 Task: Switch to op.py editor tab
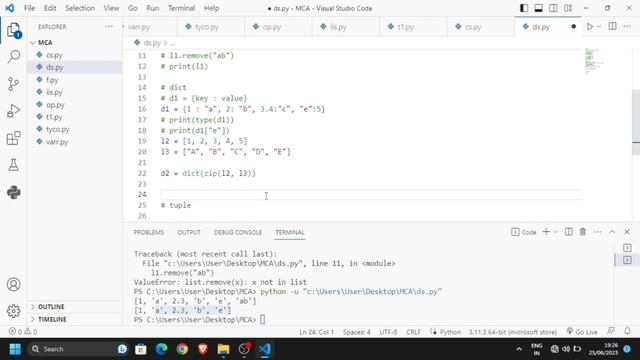coord(278,27)
